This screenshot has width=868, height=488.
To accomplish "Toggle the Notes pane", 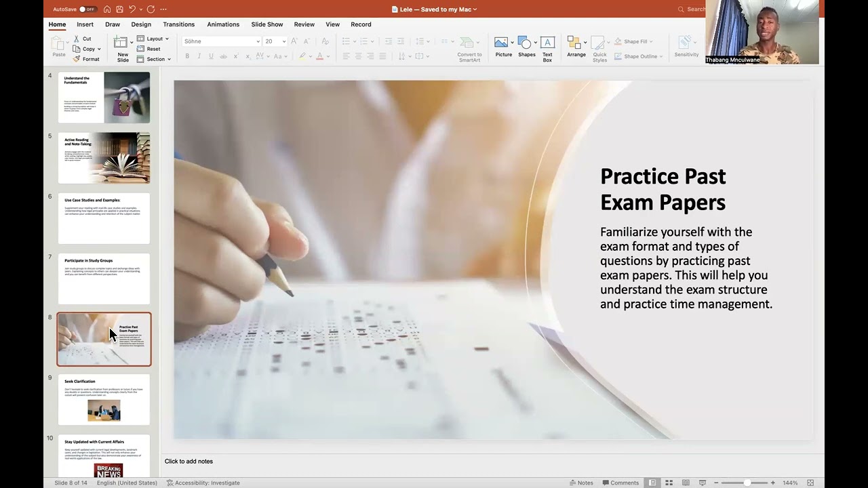I will (x=581, y=483).
